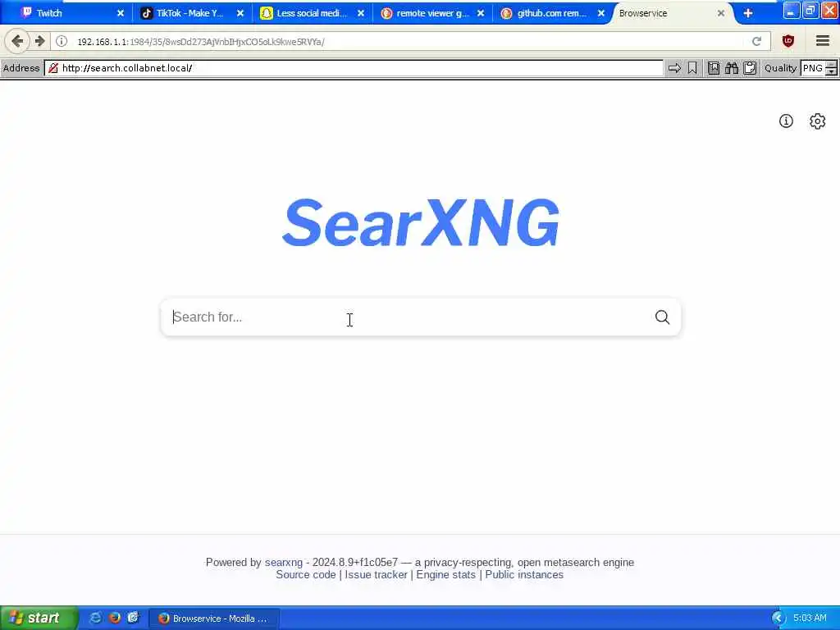840x630 pixels.
Task: Open the searxng link in footer
Action: (x=283, y=563)
